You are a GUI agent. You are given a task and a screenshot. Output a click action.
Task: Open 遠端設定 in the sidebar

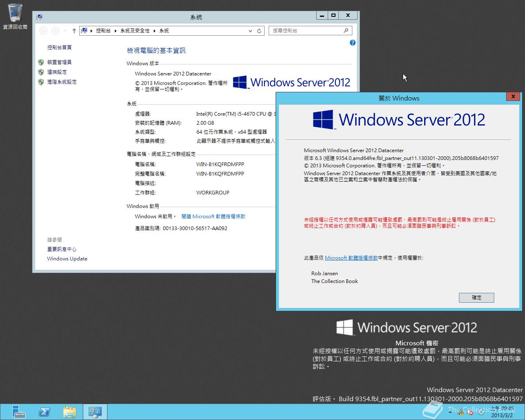[x=57, y=72]
